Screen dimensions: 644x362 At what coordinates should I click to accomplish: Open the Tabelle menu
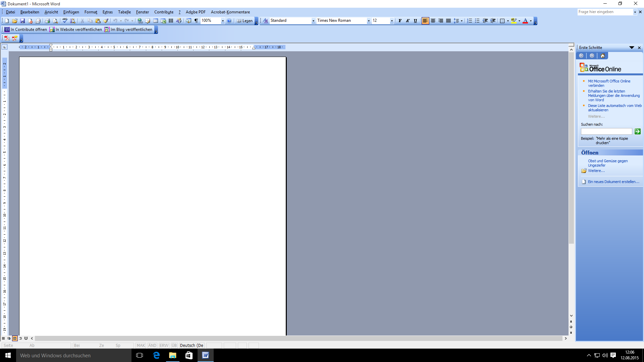(124, 12)
